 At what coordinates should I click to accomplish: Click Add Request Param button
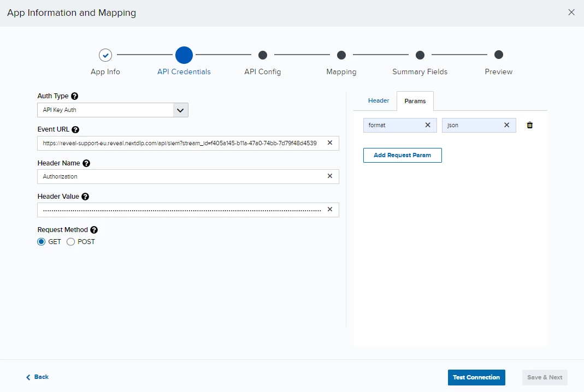(402, 155)
